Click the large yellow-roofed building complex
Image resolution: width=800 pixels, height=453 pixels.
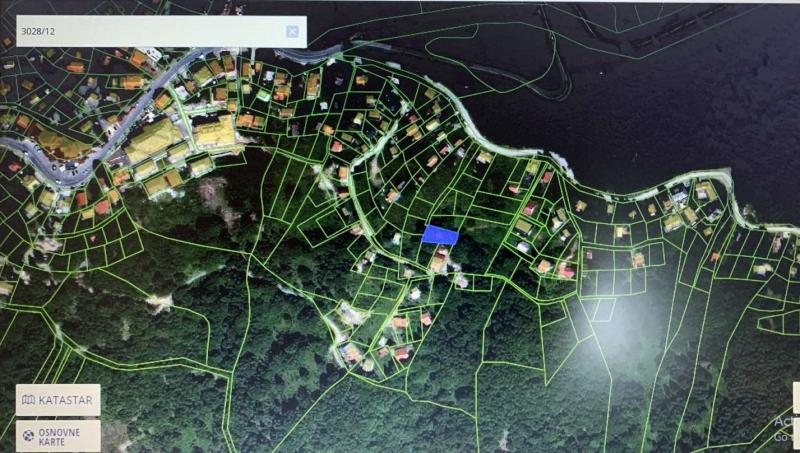coord(155,138)
